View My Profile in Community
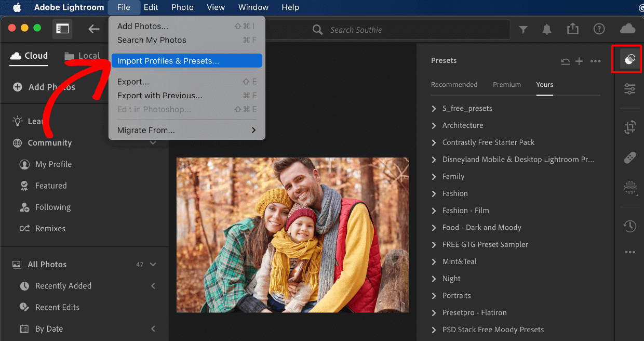This screenshot has width=644, height=341. click(x=52, y=164)
